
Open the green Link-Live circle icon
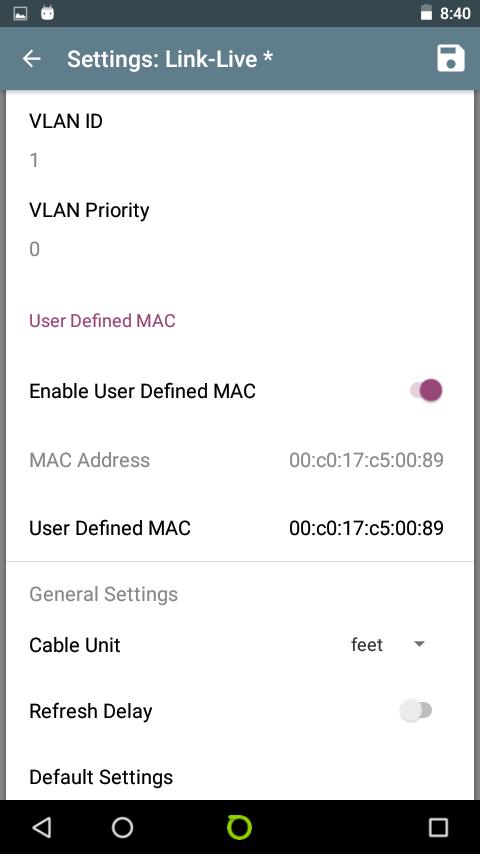pyautogui.click(x=239, y=827)
